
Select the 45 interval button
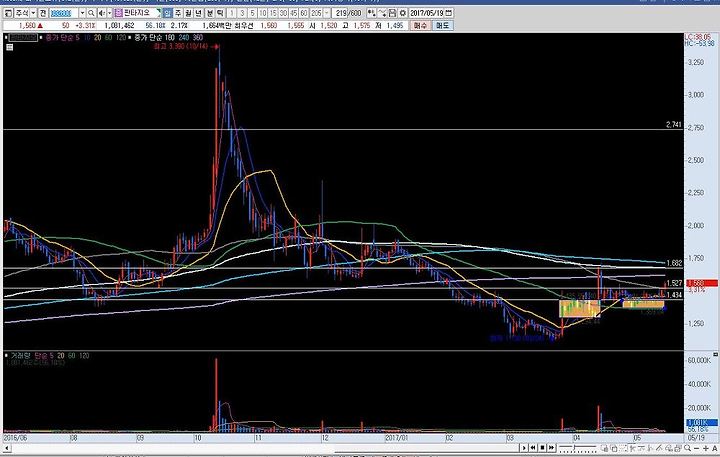pos(293,13)
